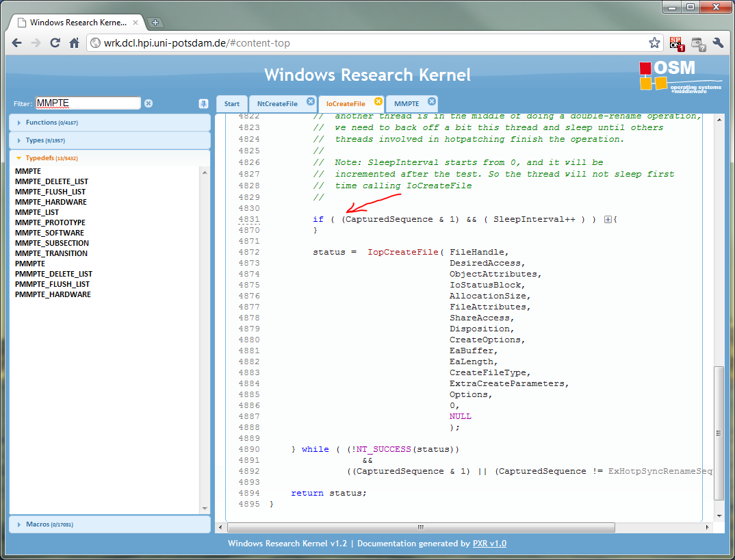Open MMPTE_SUBSECTION typedef
This screenshot has height=560, width=735.
(x=51, y=244)
